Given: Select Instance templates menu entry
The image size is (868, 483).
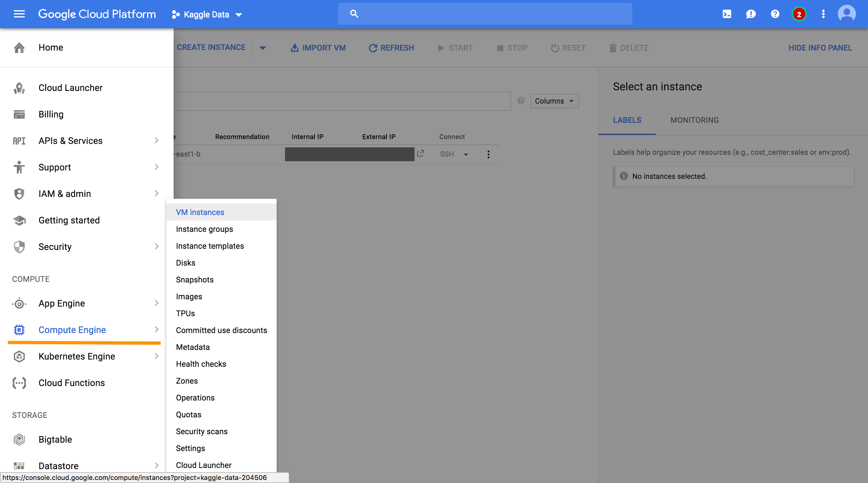Looking at the screenshot, I should pos(222,246).
